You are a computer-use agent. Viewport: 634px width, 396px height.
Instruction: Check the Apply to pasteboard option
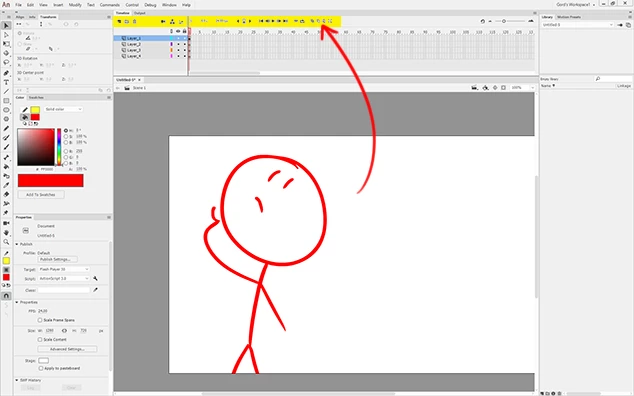coord(41,368)
